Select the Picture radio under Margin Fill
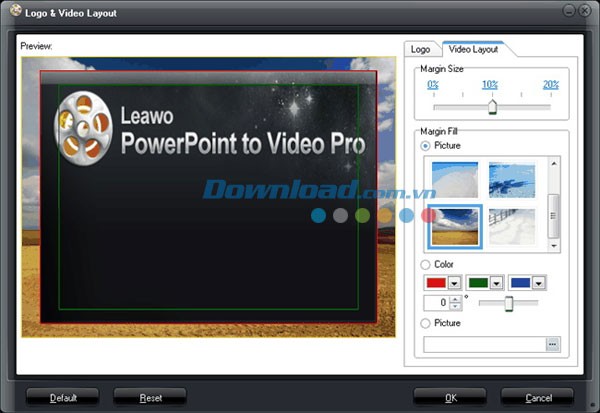Screen dimensions: 600x413 click(x=425, y=146)
